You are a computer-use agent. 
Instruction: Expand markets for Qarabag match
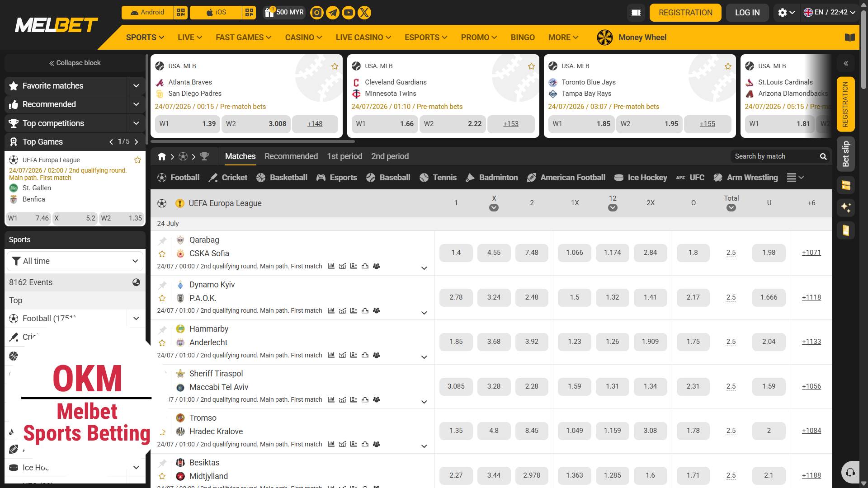[x=424, y=268]
